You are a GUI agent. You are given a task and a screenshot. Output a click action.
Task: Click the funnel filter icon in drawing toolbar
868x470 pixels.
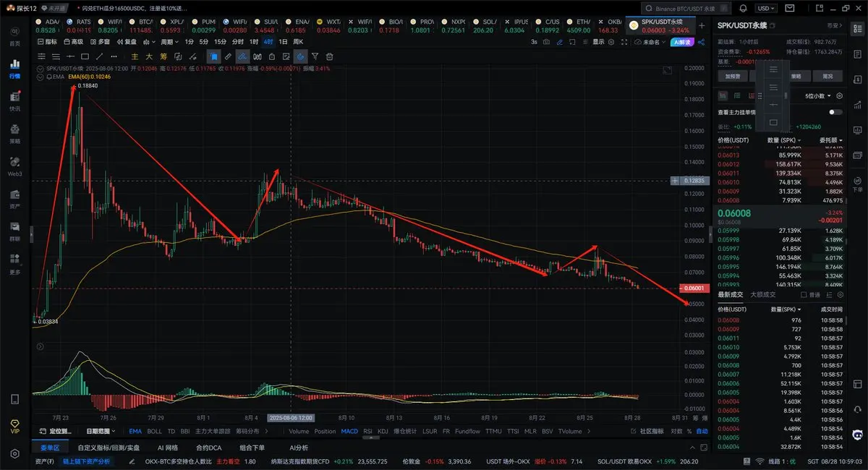coord(315,56)
